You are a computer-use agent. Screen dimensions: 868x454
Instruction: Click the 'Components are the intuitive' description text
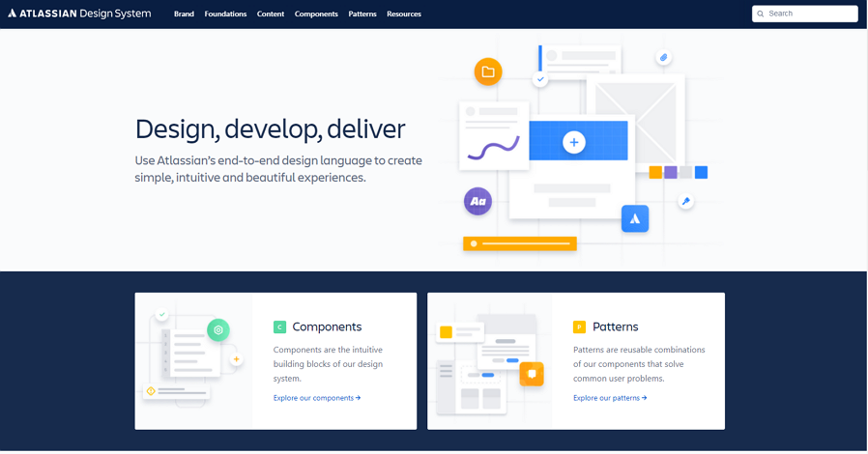point(328,364)
